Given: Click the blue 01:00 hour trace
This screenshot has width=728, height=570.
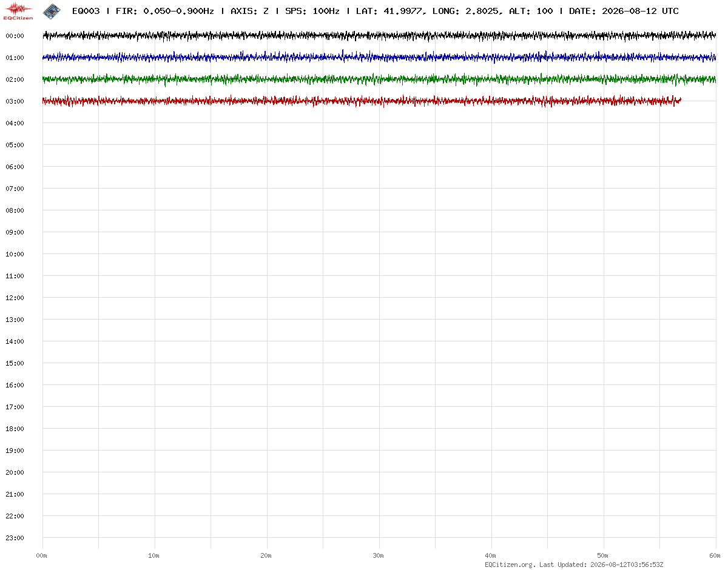Looking at the screenshot, I should 379,58.
